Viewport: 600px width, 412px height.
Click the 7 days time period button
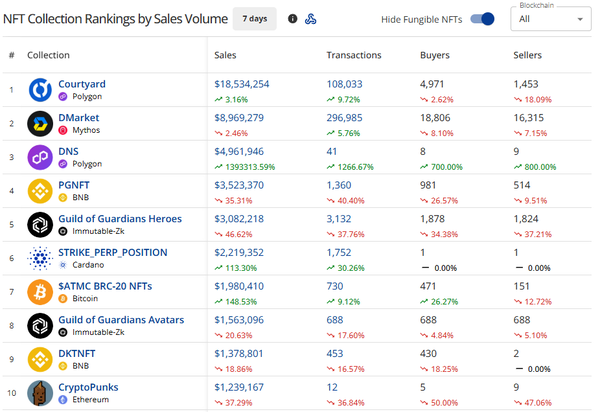254,19
